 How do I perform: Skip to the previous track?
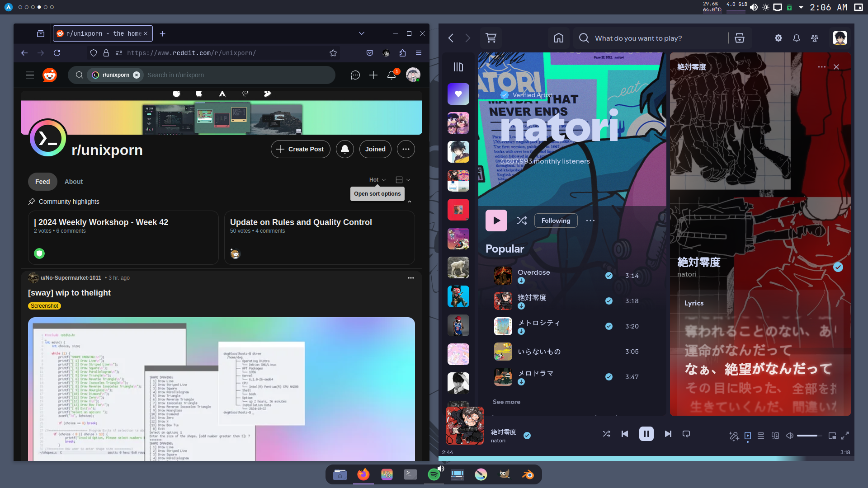(x=625, y=434)
